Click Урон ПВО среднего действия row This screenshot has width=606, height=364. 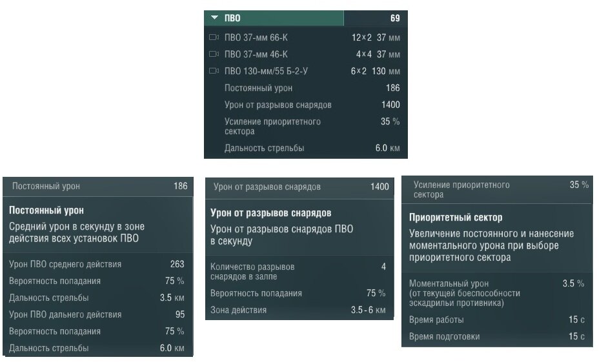click(97, 265)
